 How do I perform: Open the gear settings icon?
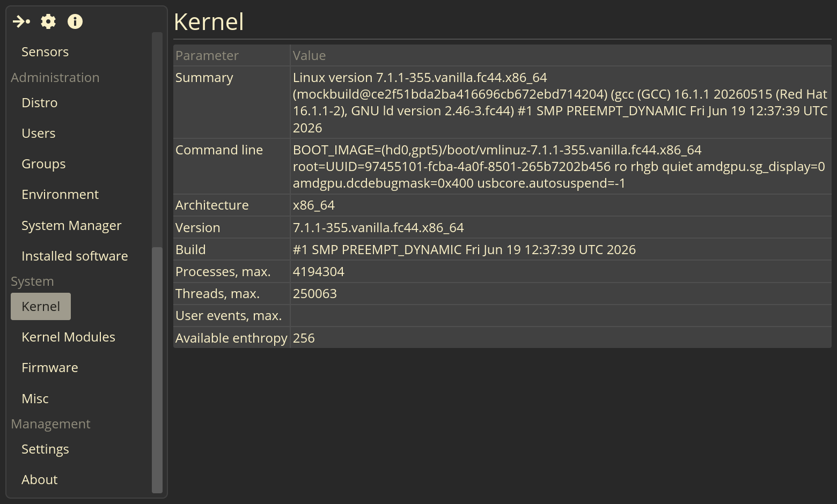click(x=48, y=21)
